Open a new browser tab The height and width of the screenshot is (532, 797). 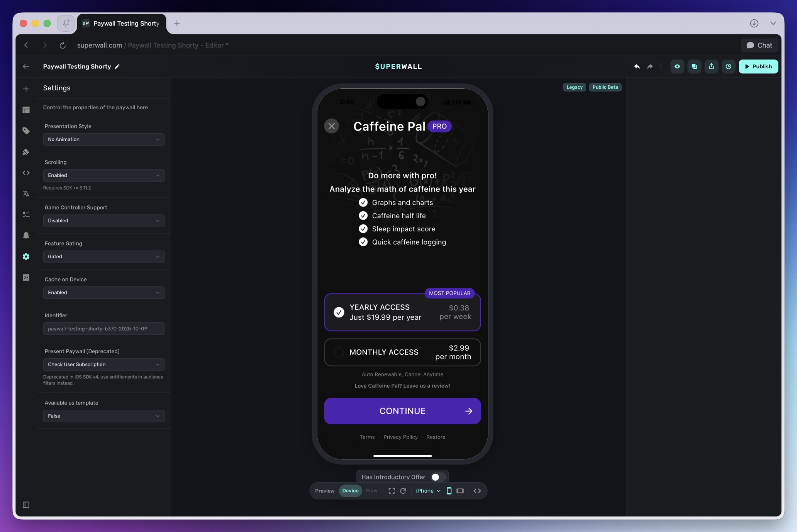(x=176, y=23)
